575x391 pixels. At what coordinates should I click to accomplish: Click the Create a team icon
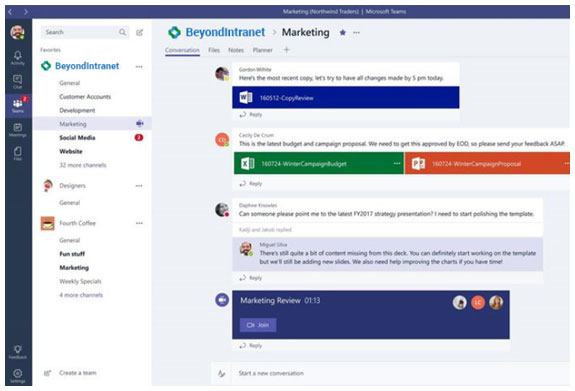pyautogui.click(x=47, y=373)
